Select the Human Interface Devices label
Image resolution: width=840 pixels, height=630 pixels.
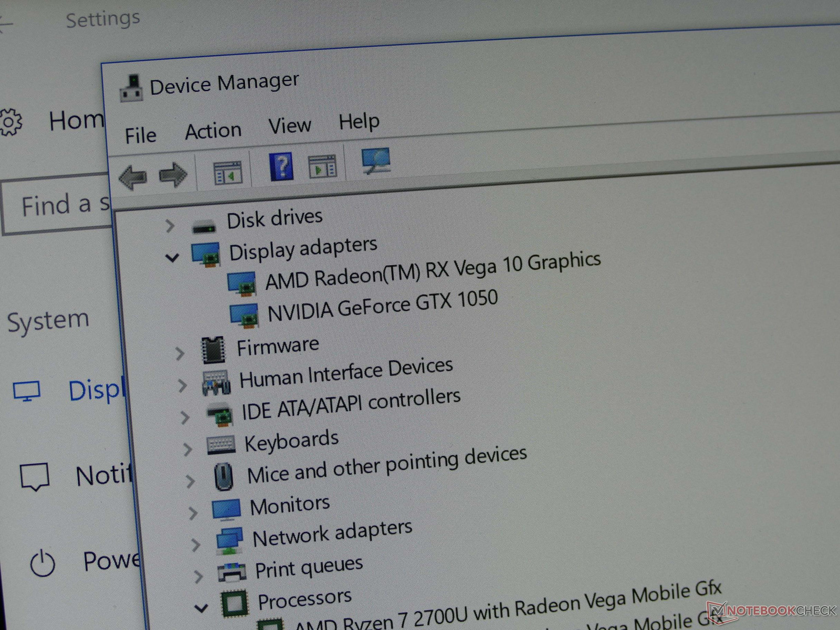(346, 373)
